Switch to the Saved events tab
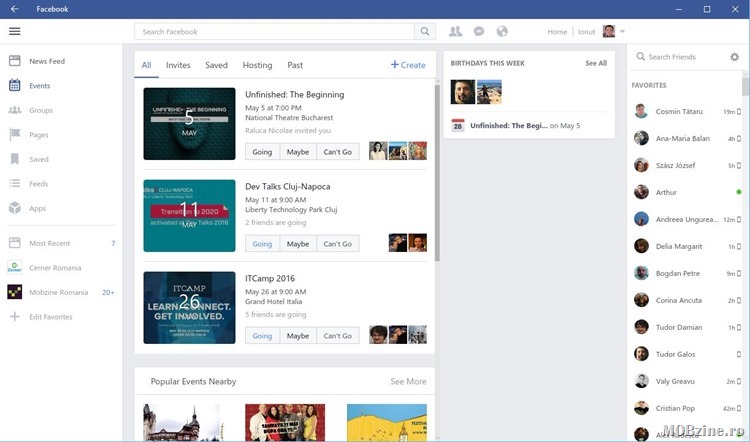 pyautogui.click(x=216, y=65)
